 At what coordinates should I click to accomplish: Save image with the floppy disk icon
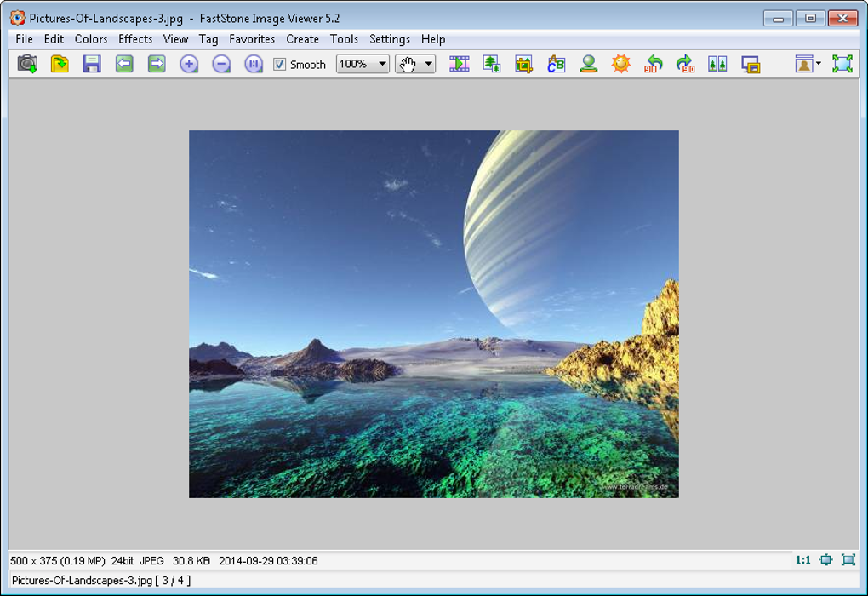pyautogui.click(x=92, y=64)
